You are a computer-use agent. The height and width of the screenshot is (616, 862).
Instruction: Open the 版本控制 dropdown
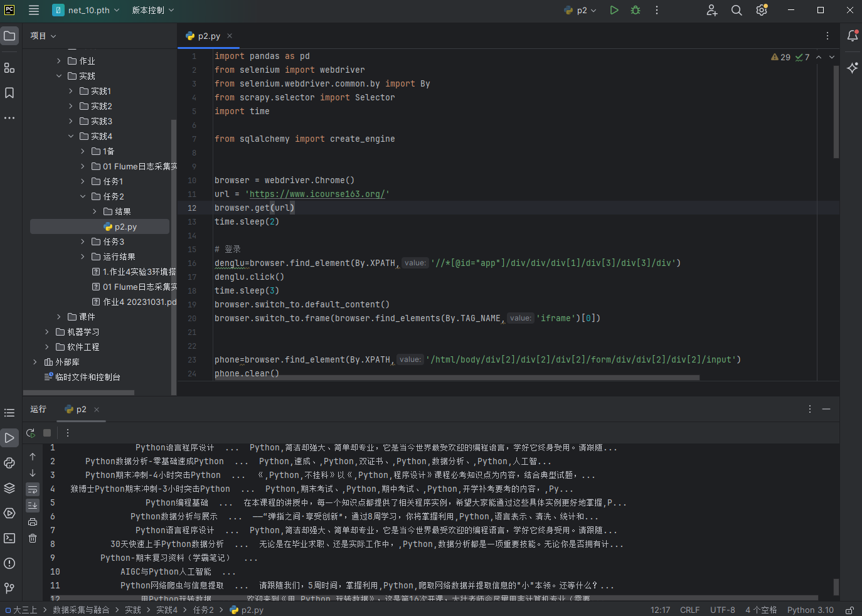pyautogui.click(x=153, y=10)
